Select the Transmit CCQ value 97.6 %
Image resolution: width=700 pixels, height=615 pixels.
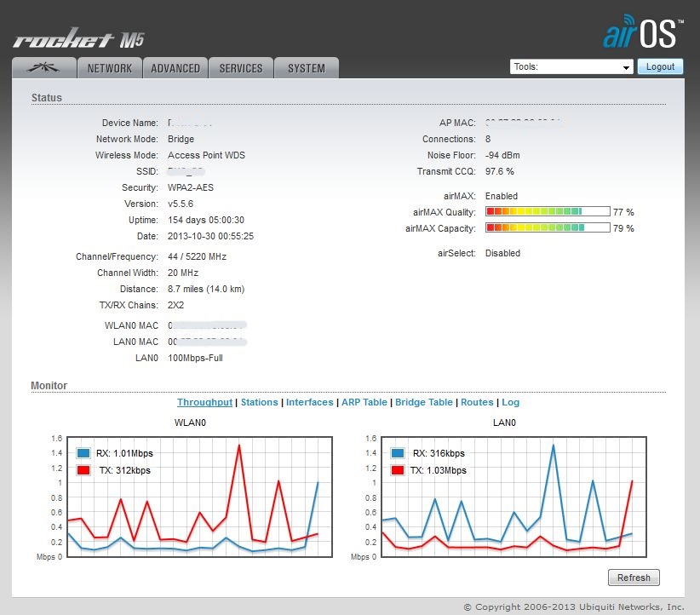pos(499,171)
